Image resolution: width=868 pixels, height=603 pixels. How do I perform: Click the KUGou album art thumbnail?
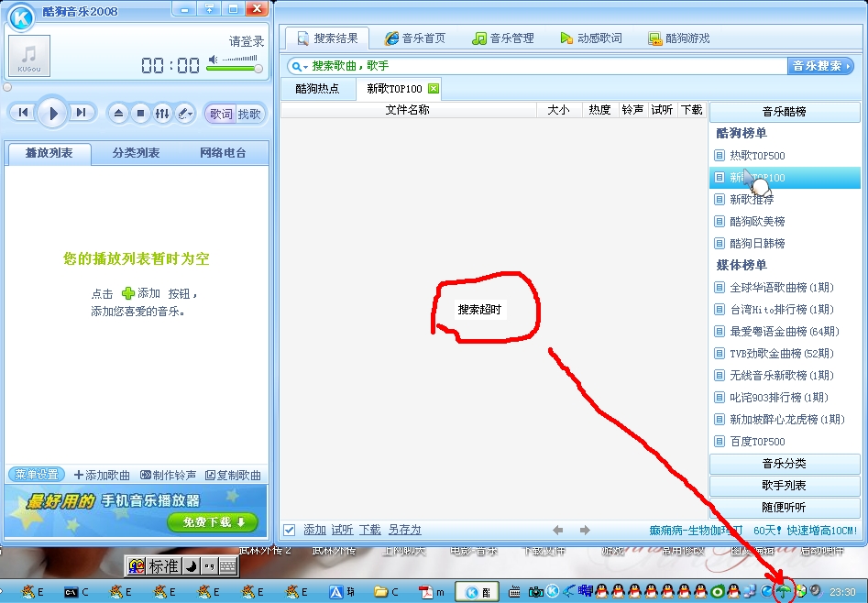pyautogui.click(x=29, y=56)
